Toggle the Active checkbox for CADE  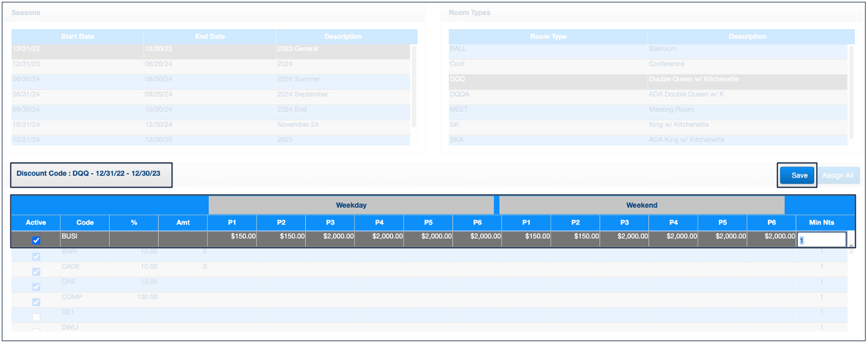tap(36, 272)
